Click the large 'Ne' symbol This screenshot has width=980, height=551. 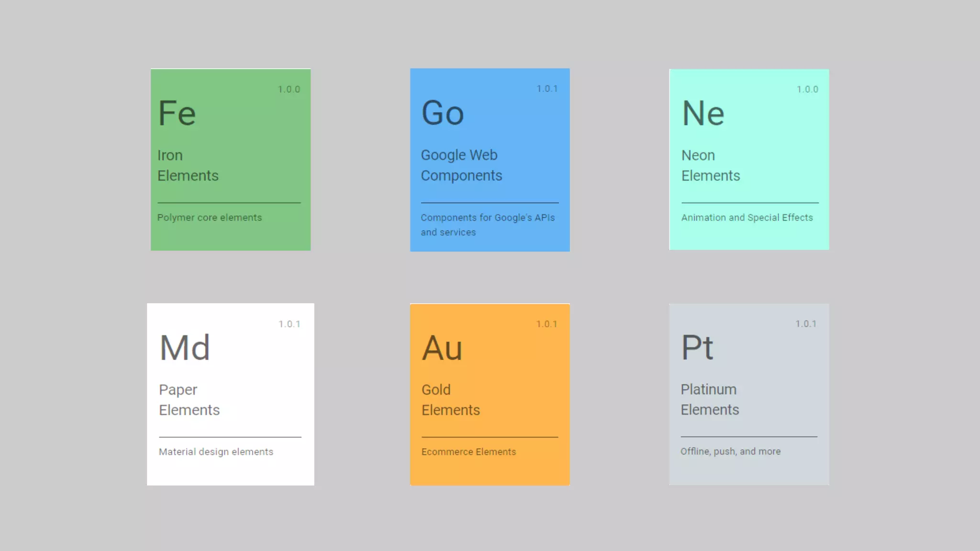[703, 113]
